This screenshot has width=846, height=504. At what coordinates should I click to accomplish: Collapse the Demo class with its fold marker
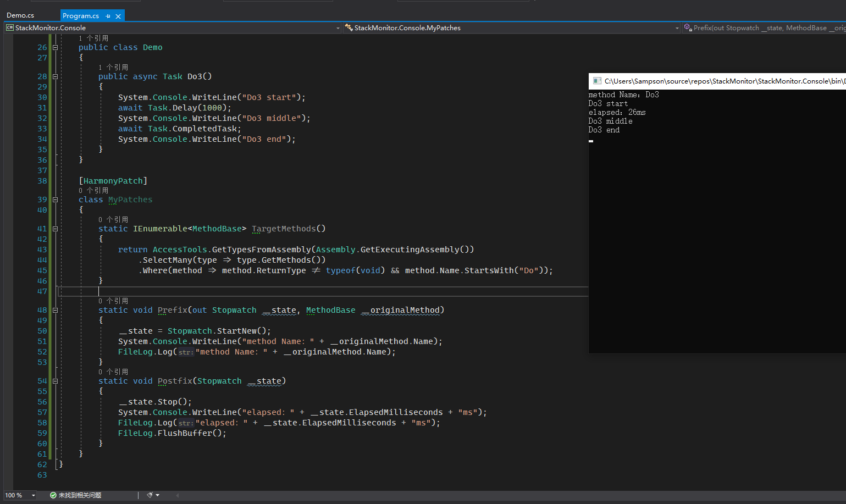coord(55,47)
